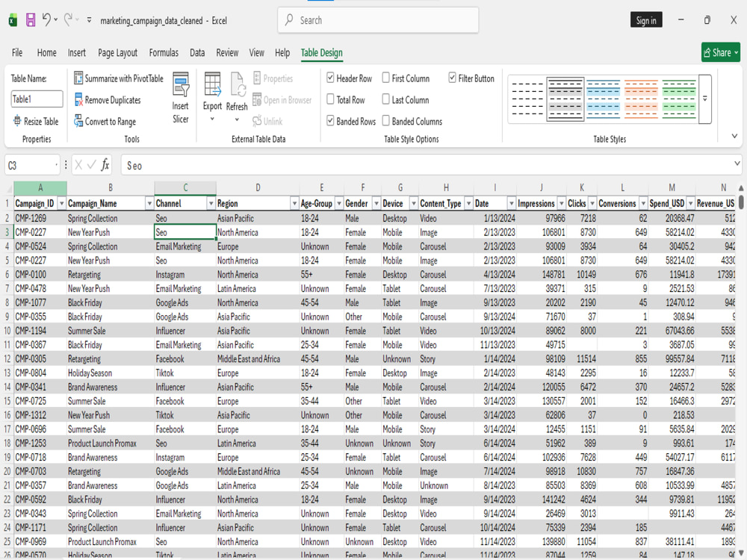Open the Insert ribbon tab
The height and width of the screenshot is (560, 747).
pos(77,52)
